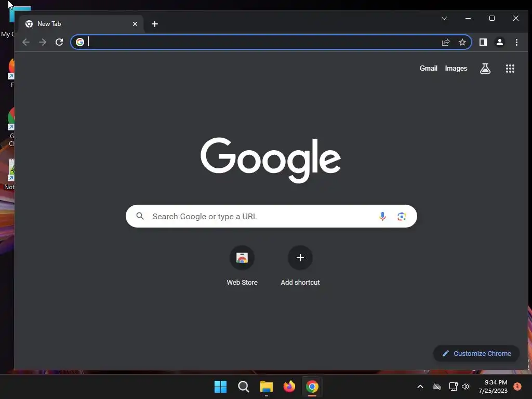Viewport: 532px width, 399px height.
Task: Open Gmail link
Action: [428, 68]
